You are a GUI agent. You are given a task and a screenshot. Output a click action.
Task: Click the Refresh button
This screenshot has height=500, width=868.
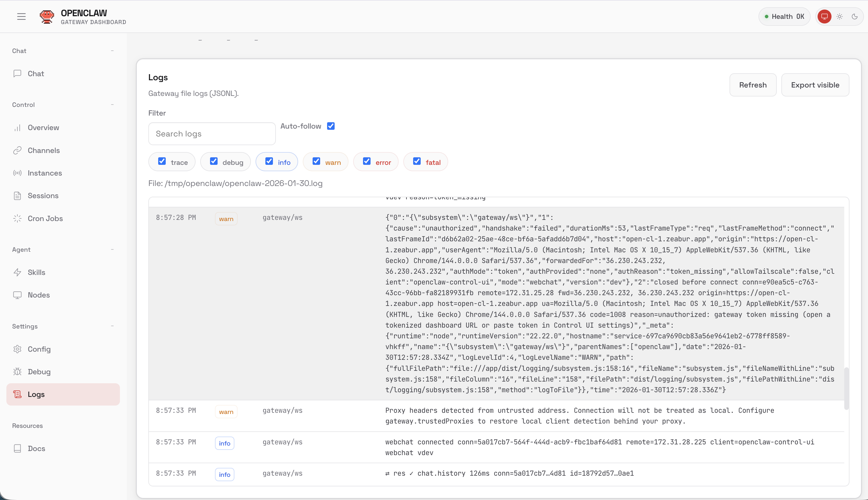[753, 85]
